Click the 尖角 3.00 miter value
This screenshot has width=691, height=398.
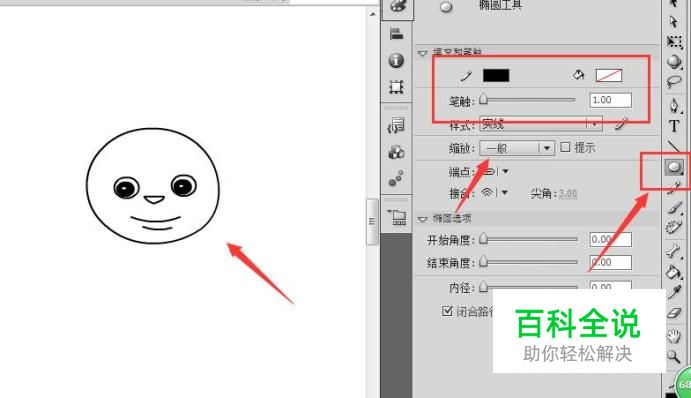point(568,193)
